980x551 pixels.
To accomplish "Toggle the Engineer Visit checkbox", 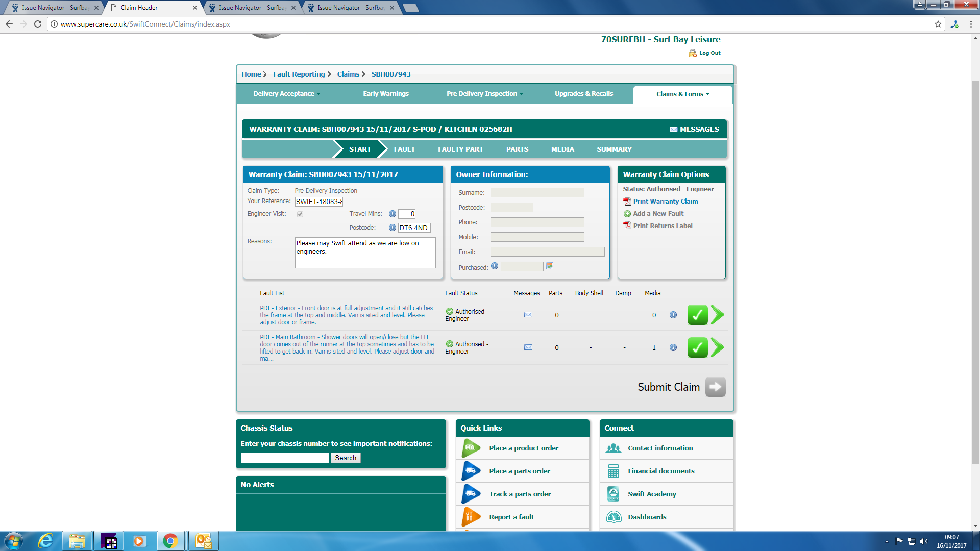I will pyautogui.click(x=300, y=214).
